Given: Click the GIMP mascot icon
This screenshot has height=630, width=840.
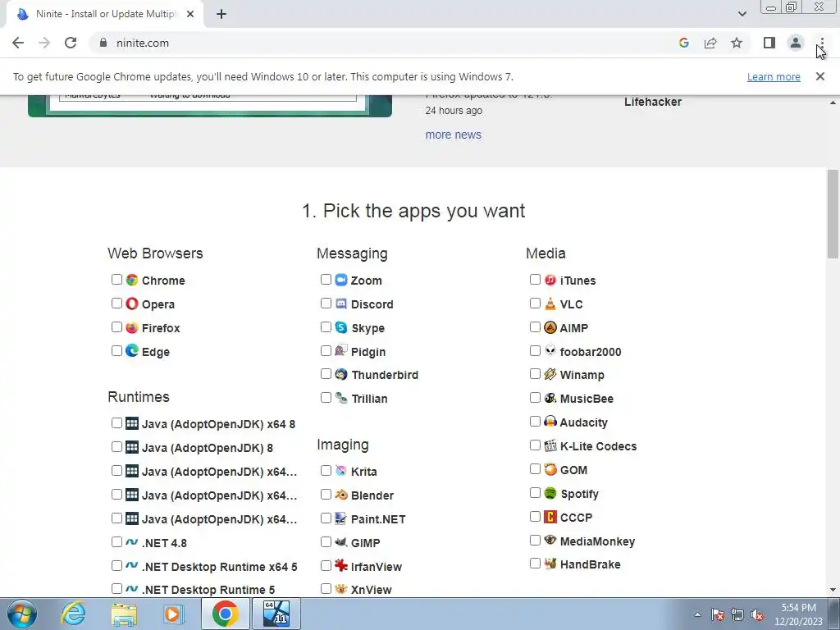Looking at the screenshot, I should point(341,542).
